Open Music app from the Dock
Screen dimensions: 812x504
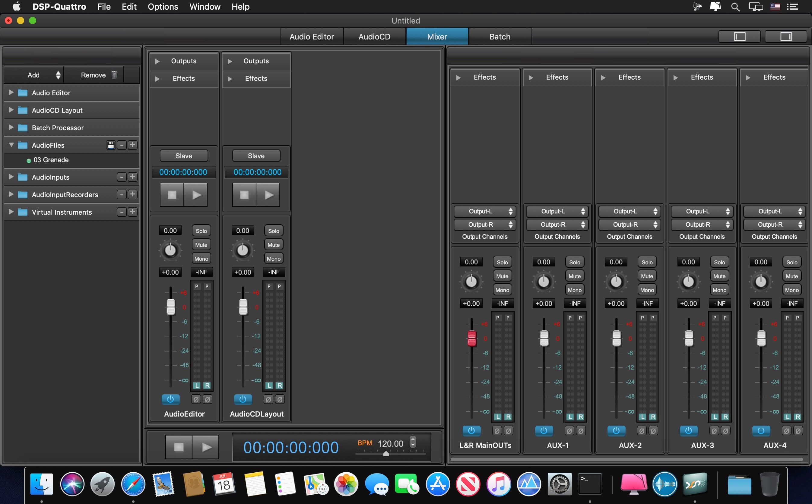coord(498,484)
